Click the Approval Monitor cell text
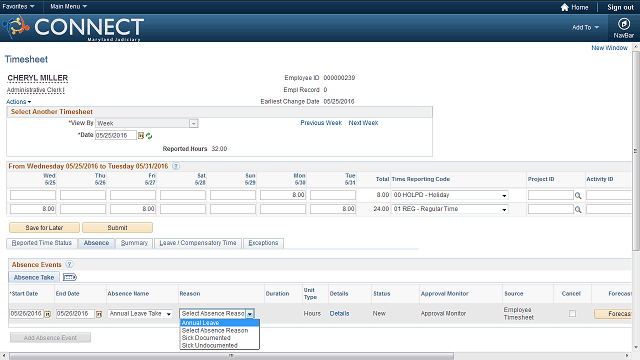640x360 pixels. pos(443,313)
